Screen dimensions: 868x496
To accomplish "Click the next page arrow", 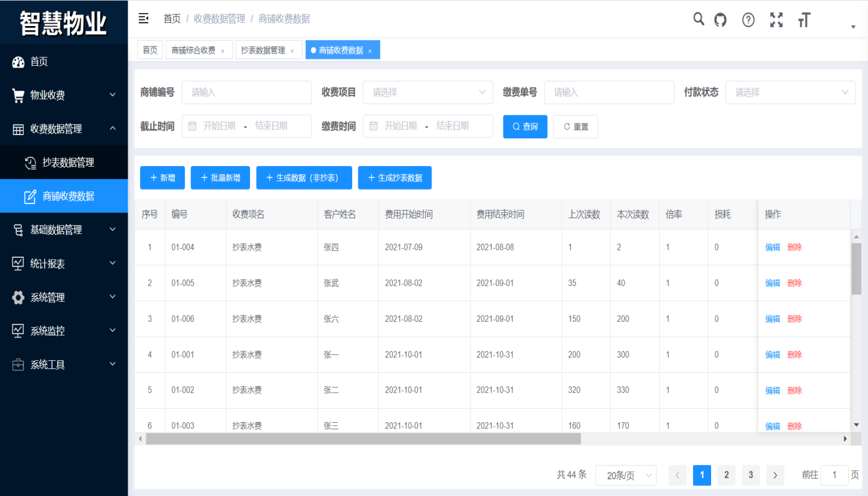I will click(775, 476).
